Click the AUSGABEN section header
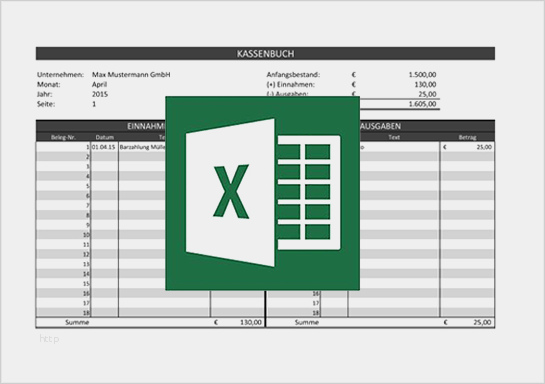 pos(380,126)
